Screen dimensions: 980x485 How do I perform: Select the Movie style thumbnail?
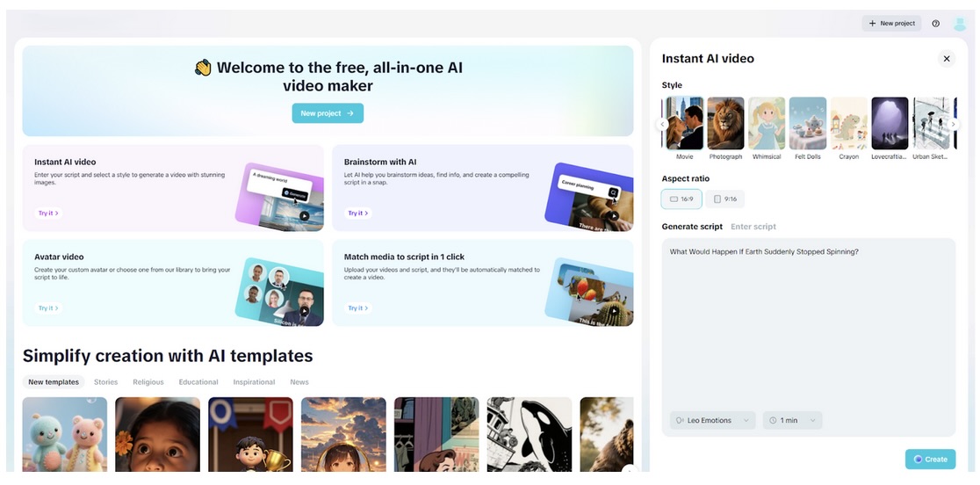(684, 123)
